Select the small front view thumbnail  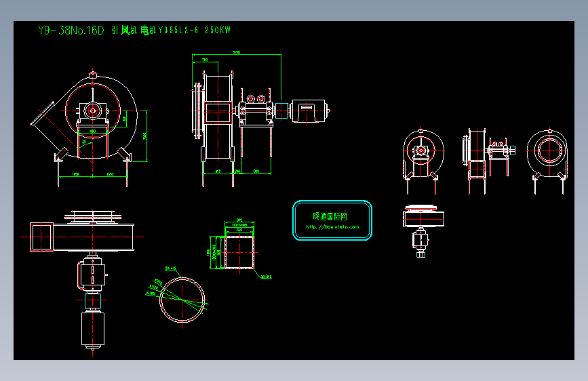point(423,161)
